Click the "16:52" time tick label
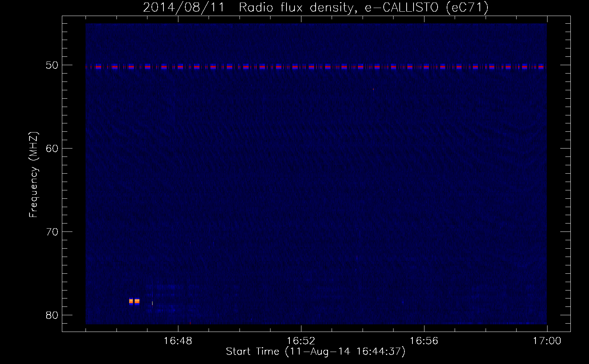This screenshot has height=364, width=589. click(301, 341)
